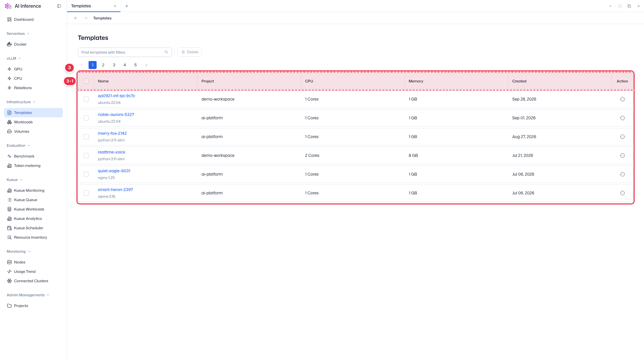Open the merry-fox-2142 template link
This screenshot has width=644, height=362.
click(x=112, y=133)
